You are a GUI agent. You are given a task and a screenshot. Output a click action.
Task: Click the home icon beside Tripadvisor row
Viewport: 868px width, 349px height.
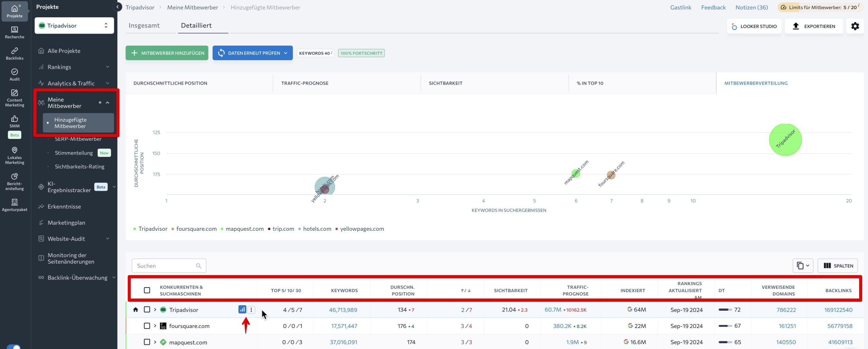(x=136, y=309)
